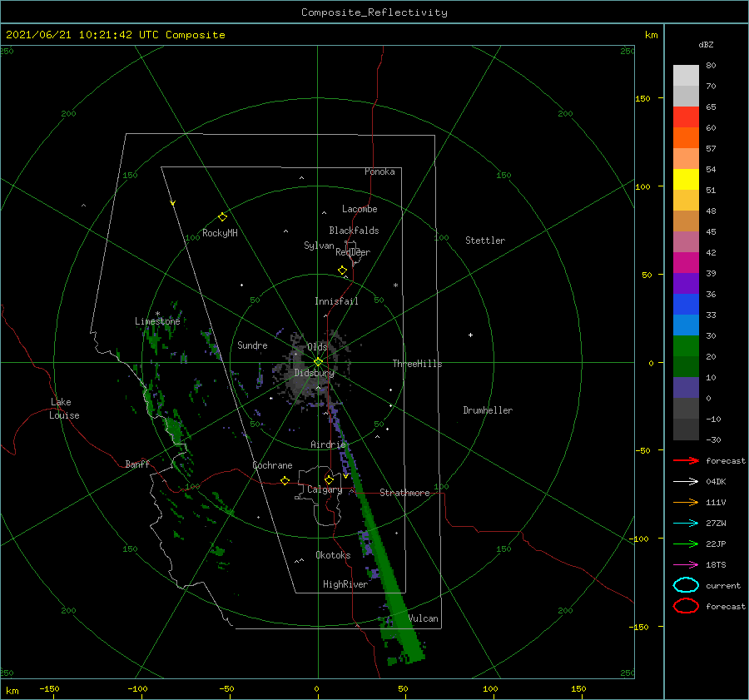Click the Strathmore label
749x700 pixels.
404,493
